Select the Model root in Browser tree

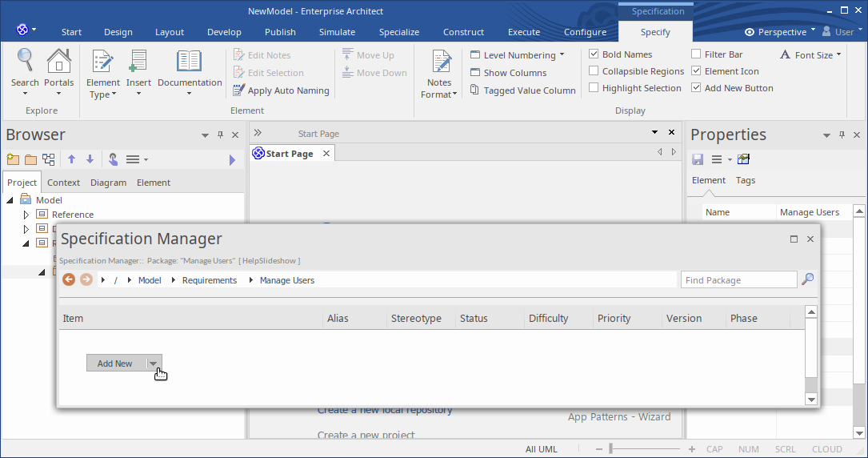click(49, 200)
